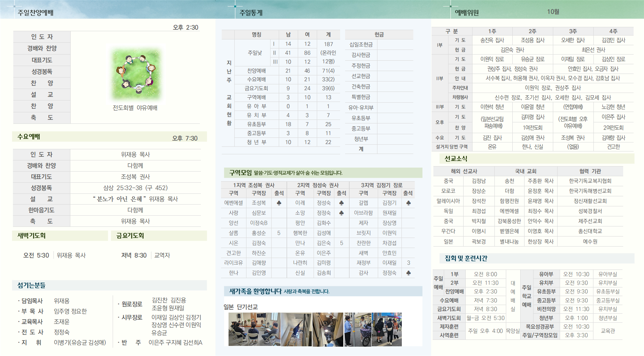The height and width of the screenshot is (356, 644).
Task: Open the outdoor worship circle illustration
Action: [136, 74]
